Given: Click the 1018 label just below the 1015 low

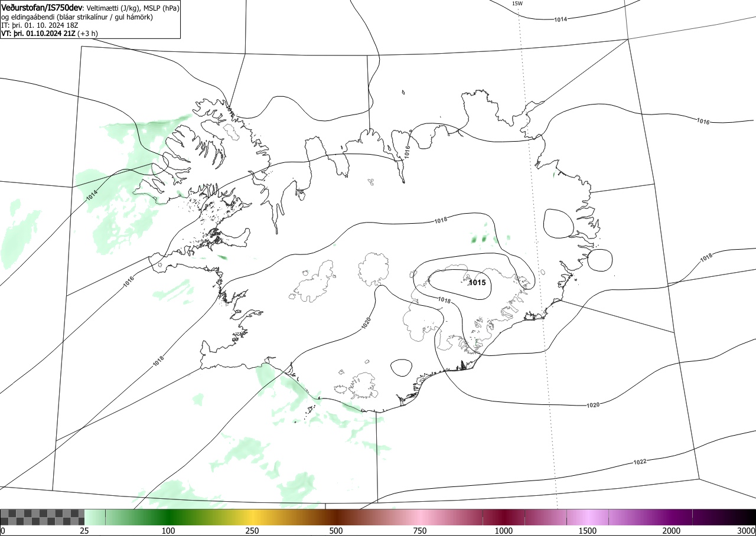Looking at the screenshot, I should click(x=444, y=300).
